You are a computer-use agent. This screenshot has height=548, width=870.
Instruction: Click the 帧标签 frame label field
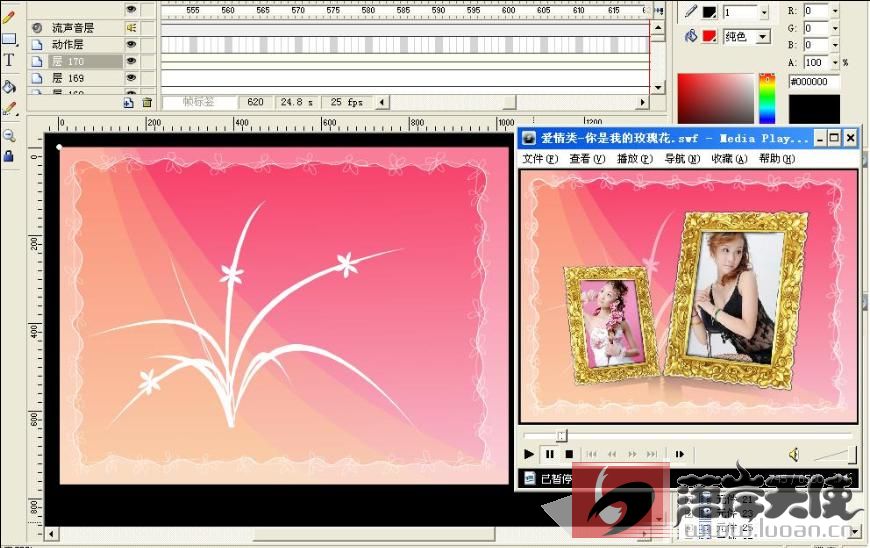199,102
